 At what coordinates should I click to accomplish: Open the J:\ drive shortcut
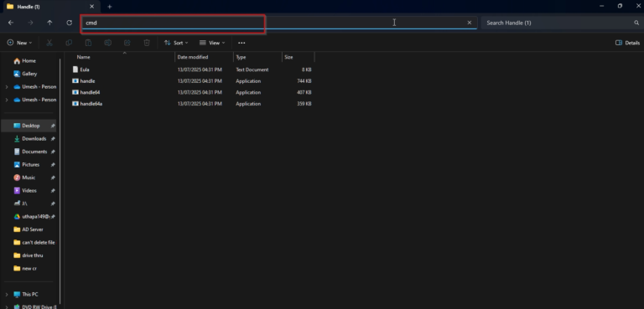coord(24,203)
